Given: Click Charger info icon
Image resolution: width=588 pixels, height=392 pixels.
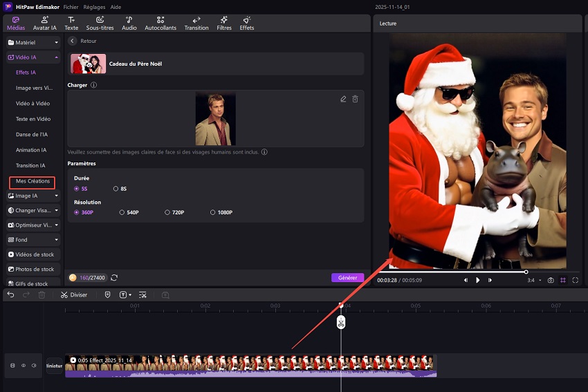Looking at the screenshot, I should point(94,85).
